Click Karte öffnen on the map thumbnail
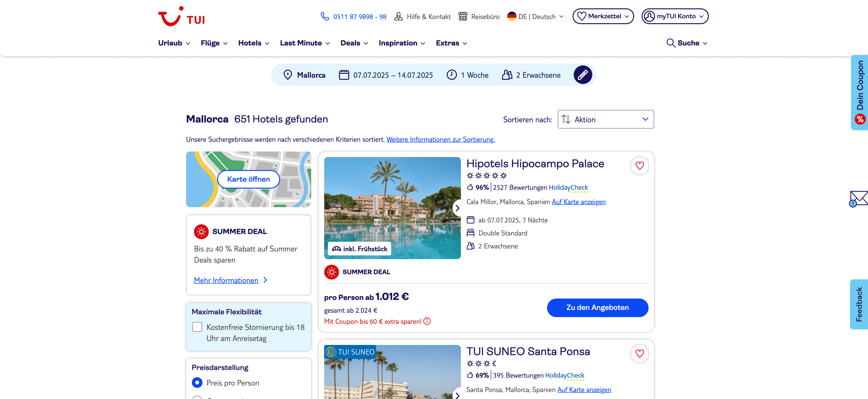The height and width of the screenshot is (399, 868). coord(248,179)
